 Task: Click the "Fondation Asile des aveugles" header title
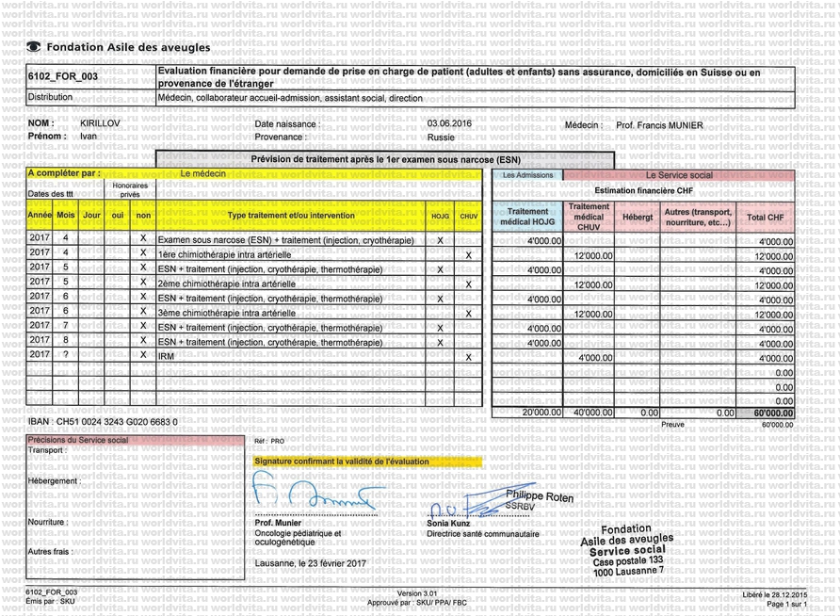(x=129, y=47)
